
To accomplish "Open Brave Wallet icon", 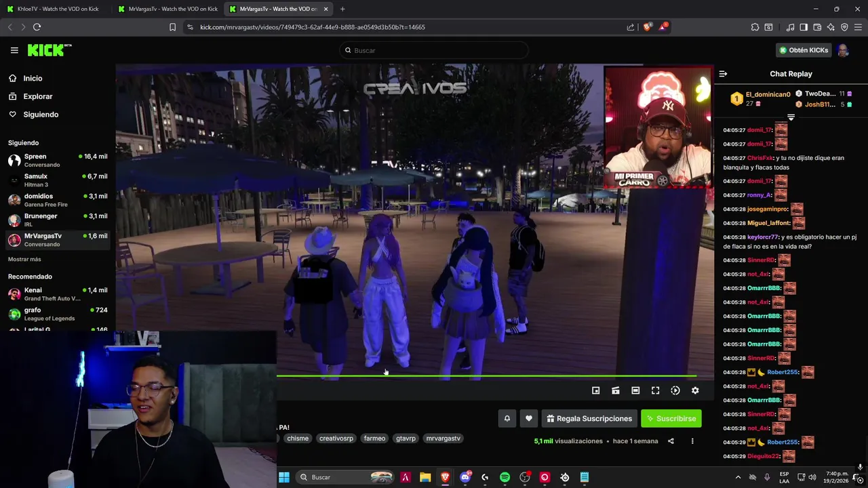I will click(817, 27).
